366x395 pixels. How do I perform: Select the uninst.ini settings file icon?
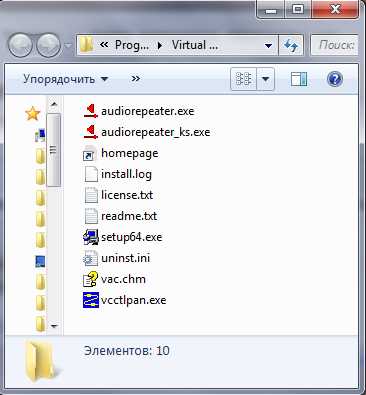(90, 258)
